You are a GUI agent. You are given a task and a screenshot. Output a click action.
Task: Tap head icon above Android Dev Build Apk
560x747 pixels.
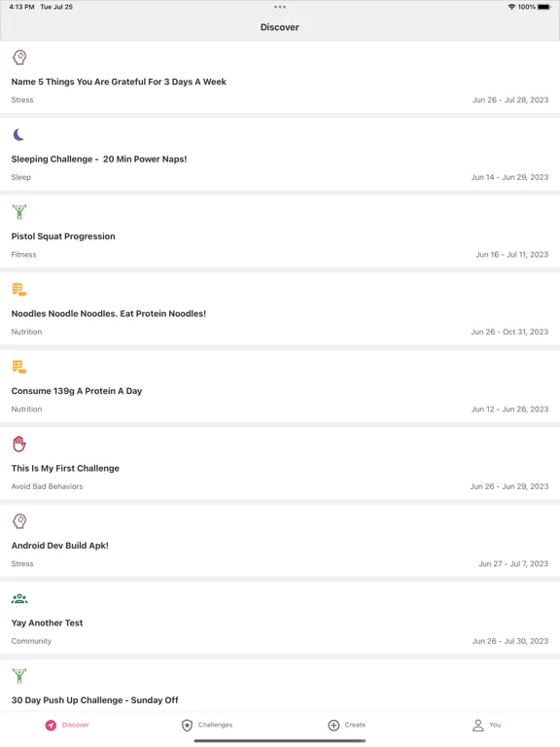(x=19, y=521)
